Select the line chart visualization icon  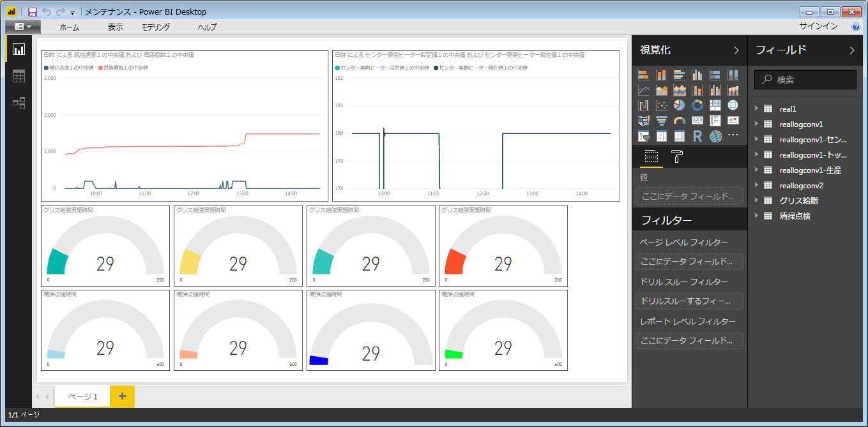click(644, 90)
